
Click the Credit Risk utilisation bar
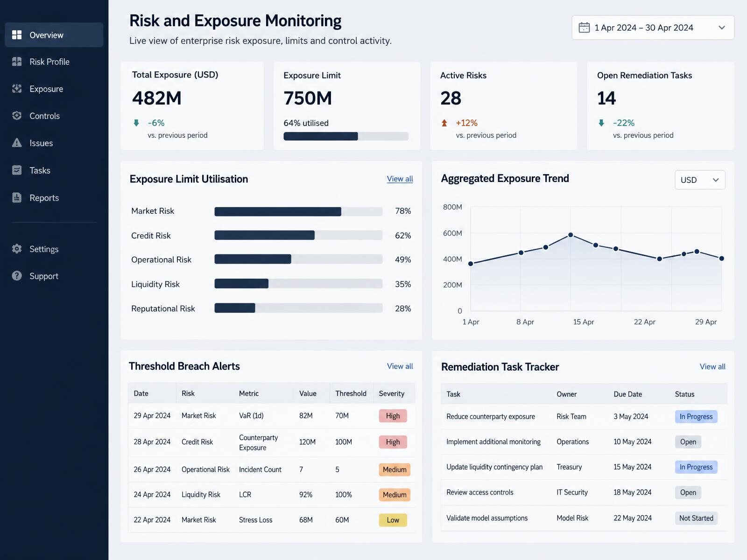click(x=298, y=235)
